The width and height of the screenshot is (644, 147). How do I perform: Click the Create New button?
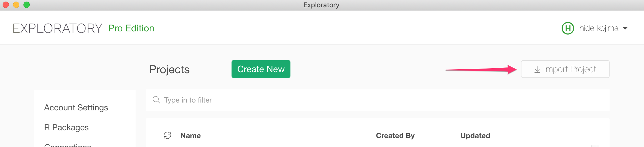(x=261, y=69)
